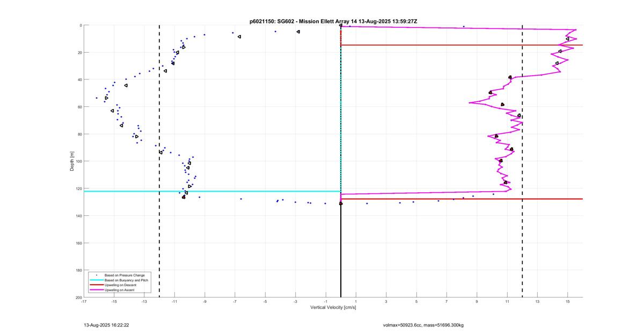Image resolution: width=644 pixels, height=334 pixels.
Task: Click depth axis tick label '200'
Action: point(78,297)
